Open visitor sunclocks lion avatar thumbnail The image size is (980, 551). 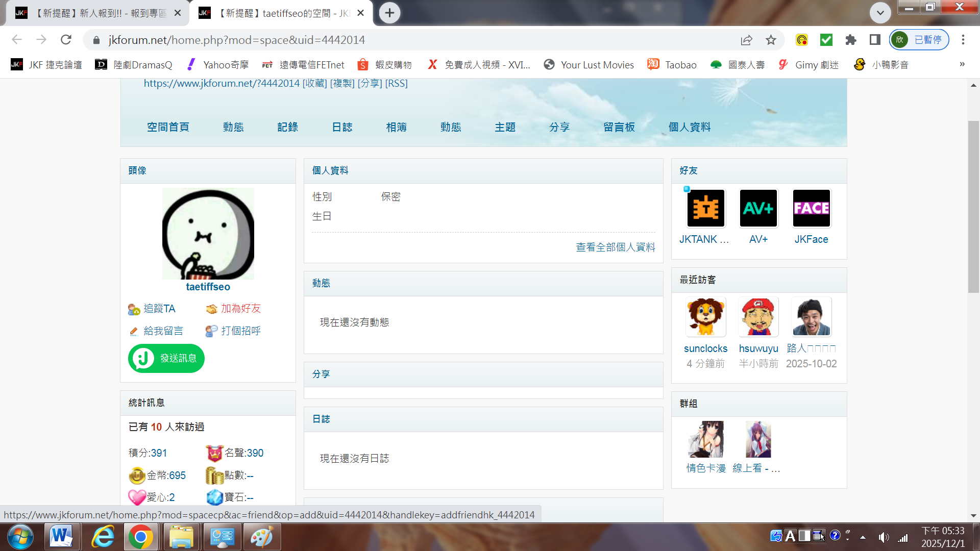(705, 317)
